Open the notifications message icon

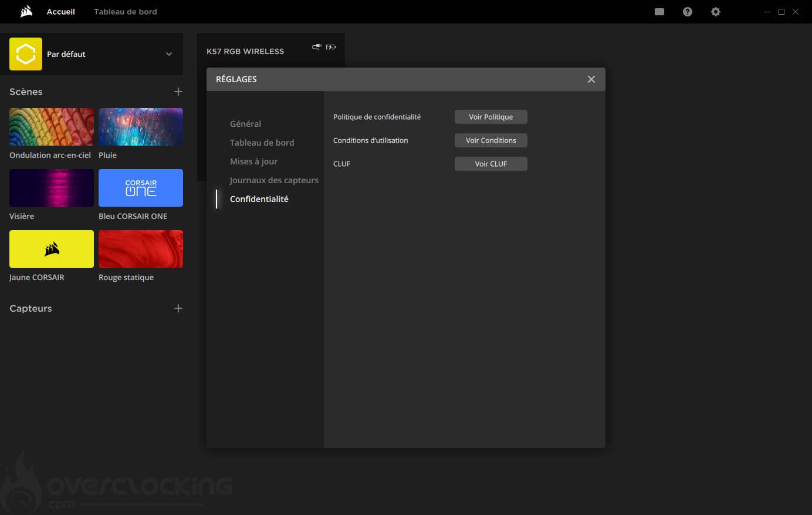point(659,12)
